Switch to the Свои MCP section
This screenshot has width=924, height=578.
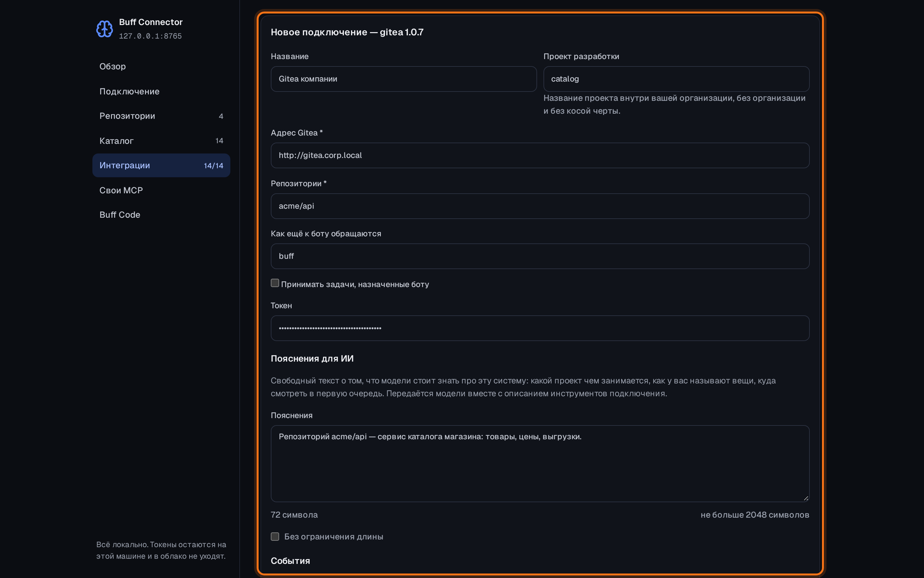(x=161, y=190)
